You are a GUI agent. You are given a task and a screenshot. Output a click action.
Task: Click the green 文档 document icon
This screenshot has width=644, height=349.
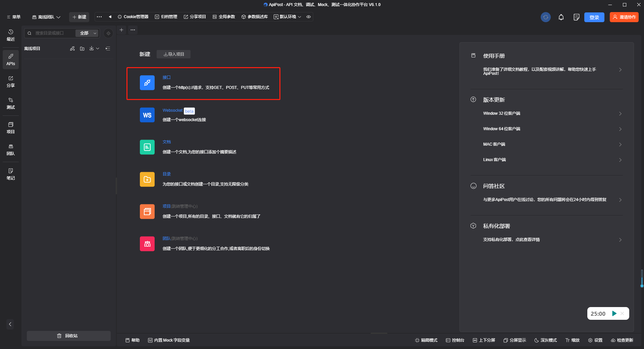point(147,147)
